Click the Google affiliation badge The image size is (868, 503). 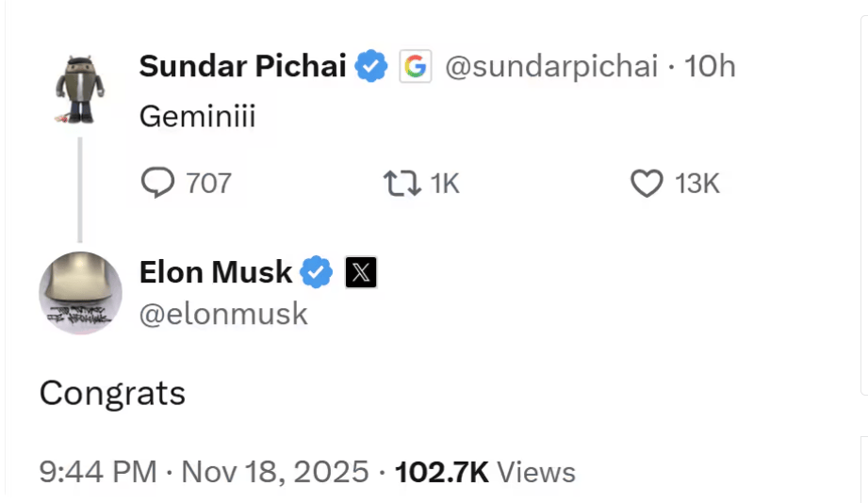(x=416, y=67)
